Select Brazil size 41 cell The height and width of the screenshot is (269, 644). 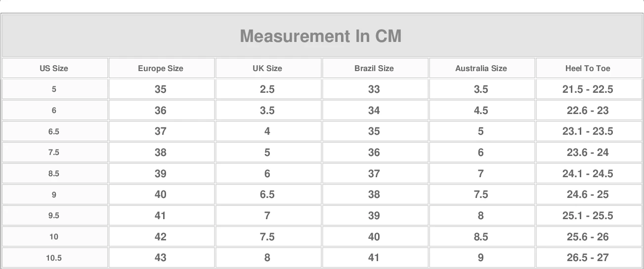pyautogui.click(x=374, y=258)
